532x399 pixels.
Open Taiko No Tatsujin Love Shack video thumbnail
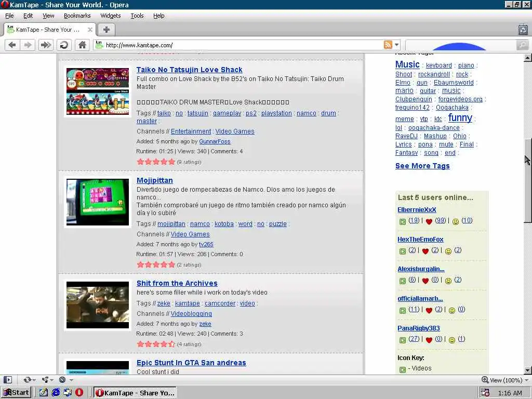coord(98,91)
